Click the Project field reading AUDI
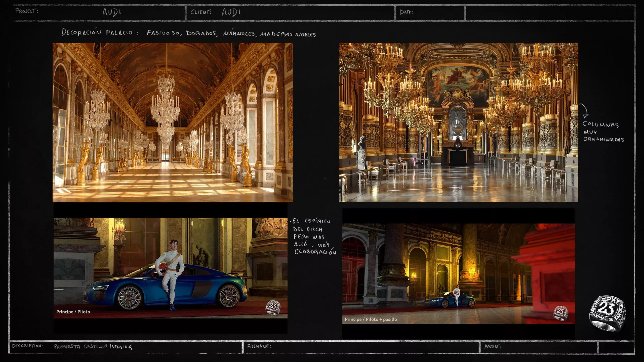This screenshot has width=644, height=362. pos(112,12)
